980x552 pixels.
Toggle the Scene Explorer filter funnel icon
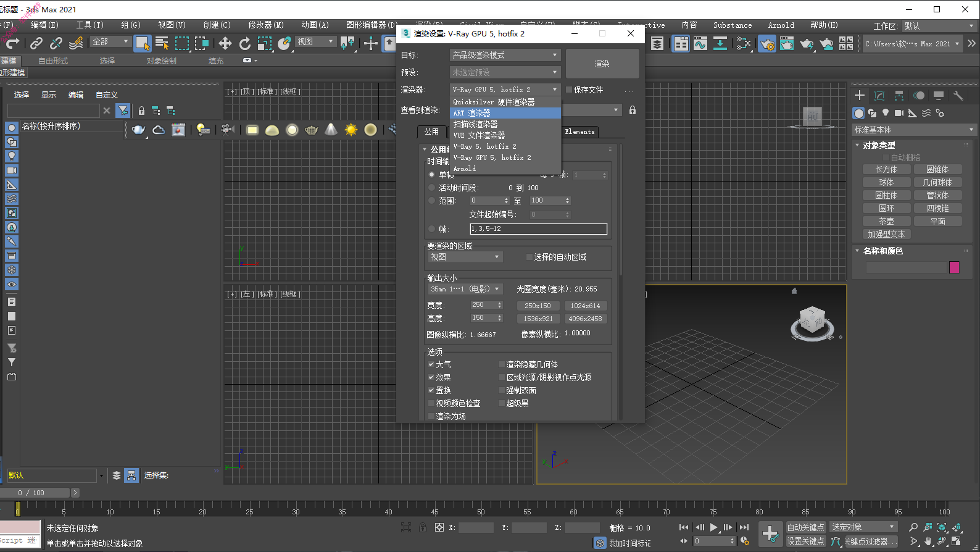tap(123, 111)
